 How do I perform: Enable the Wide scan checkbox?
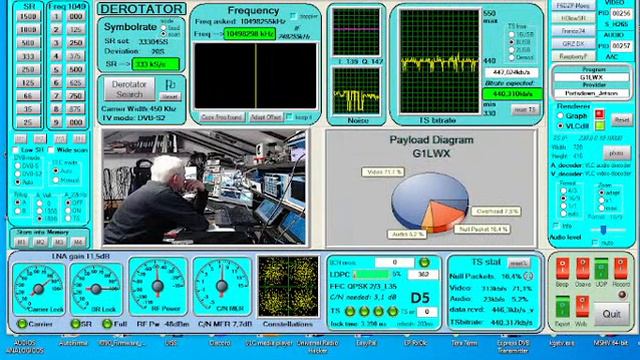click(x=51, y=150)
